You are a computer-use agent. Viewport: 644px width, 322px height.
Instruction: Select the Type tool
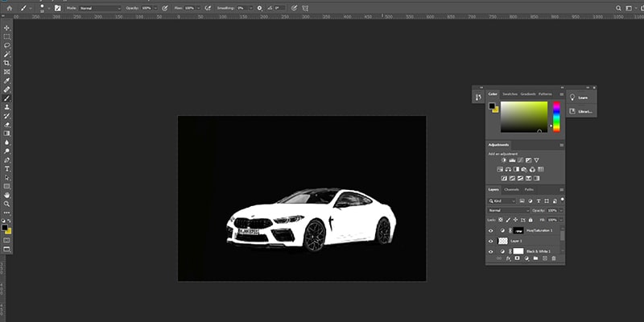pos(6,169)
